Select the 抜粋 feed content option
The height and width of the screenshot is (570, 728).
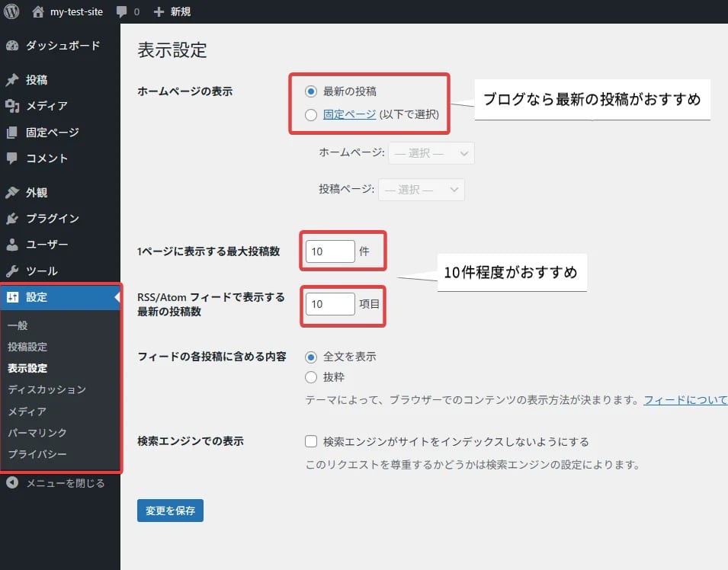pos(311,376)
